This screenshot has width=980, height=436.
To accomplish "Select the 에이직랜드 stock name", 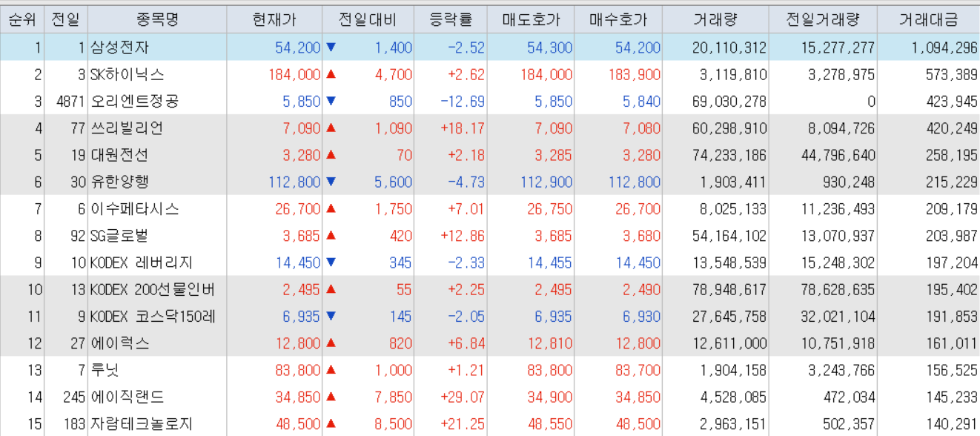I will click(127, 397).
